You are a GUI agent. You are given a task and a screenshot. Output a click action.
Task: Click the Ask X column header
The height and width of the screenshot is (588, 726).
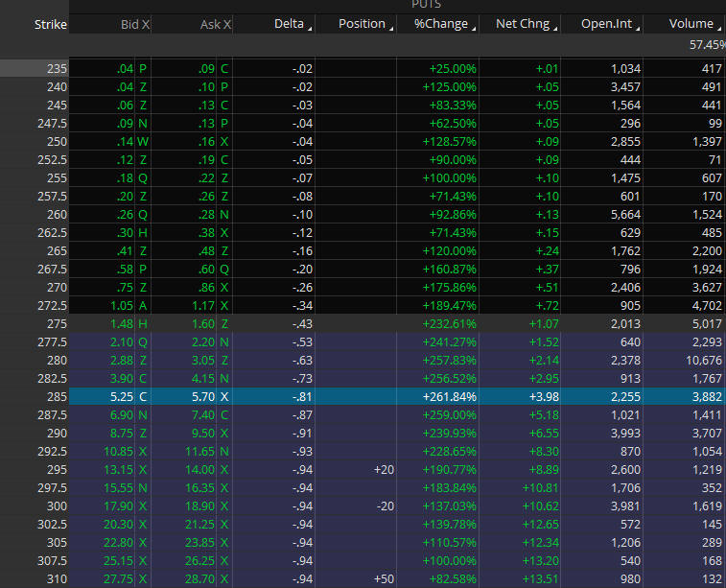point(216,24)
